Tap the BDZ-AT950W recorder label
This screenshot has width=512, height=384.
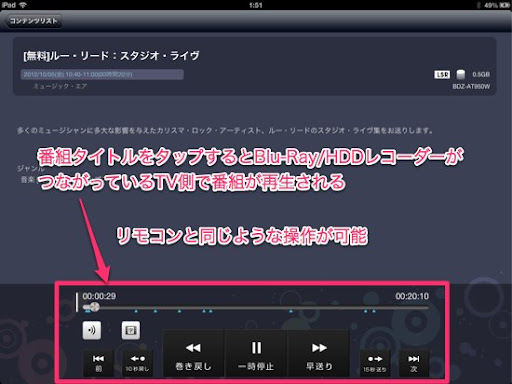[471, 87]
